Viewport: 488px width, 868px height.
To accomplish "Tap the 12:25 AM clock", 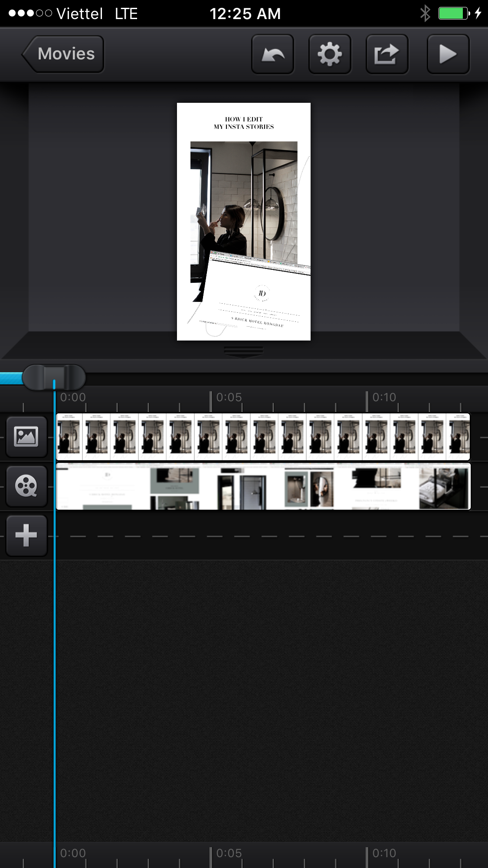I will coord(245,14).
